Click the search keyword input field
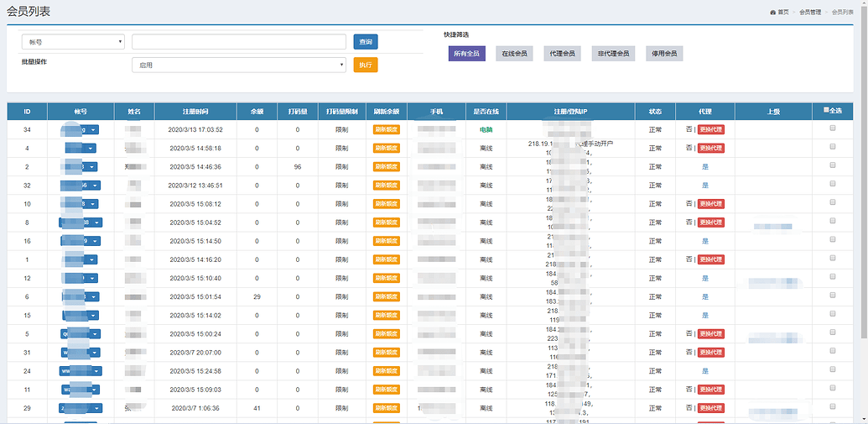Viewport: 868px width, 424px height. pos(239,42)
